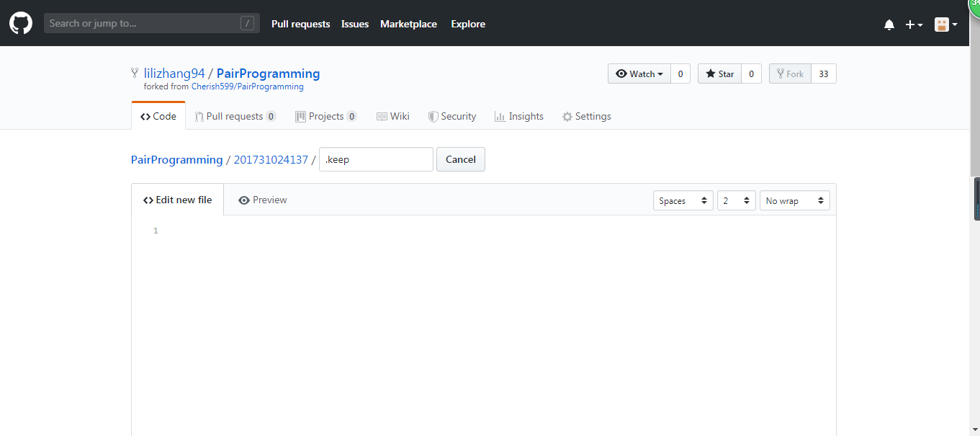Open the indent size 2 dropdown
Image resolution: width=980 pixels, height=436 pixels.
737,200
